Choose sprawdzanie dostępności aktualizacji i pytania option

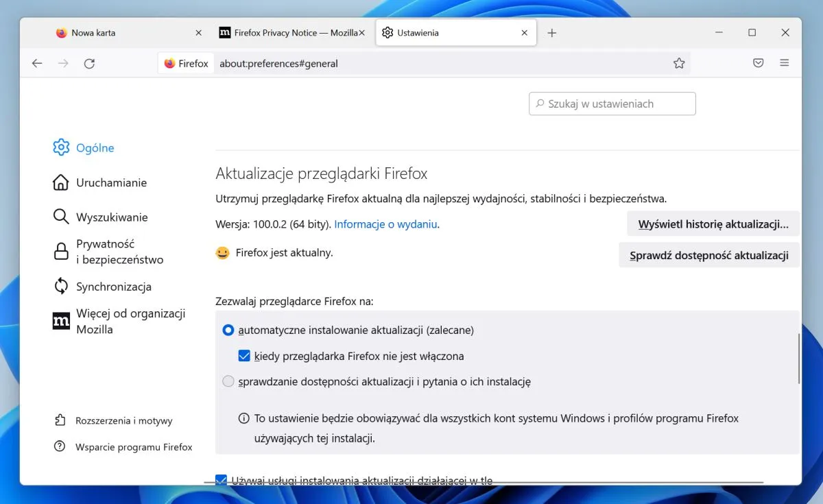tap(228, 381)
